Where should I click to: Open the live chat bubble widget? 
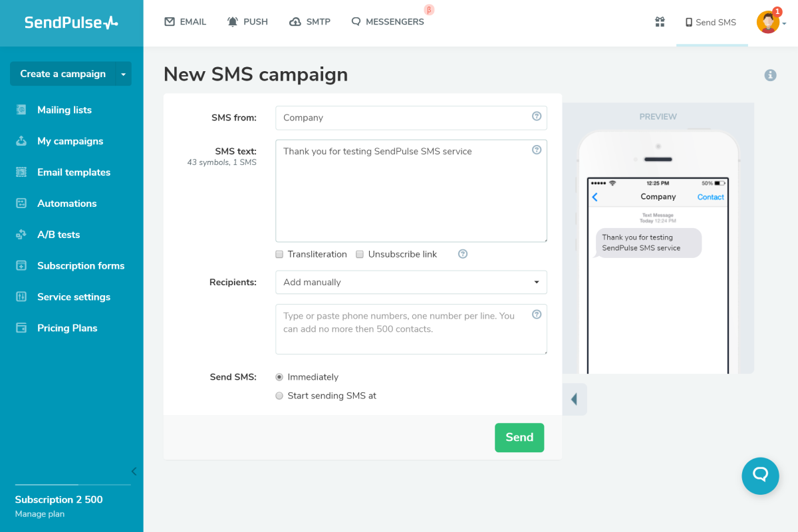click(x=760, y=475)
